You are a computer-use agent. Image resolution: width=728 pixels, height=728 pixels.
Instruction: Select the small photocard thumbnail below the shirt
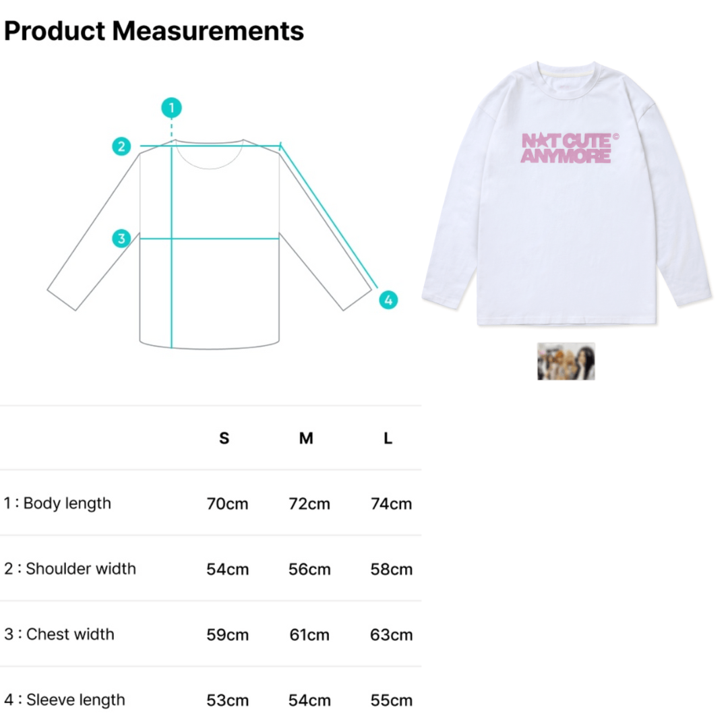point(566,361)
